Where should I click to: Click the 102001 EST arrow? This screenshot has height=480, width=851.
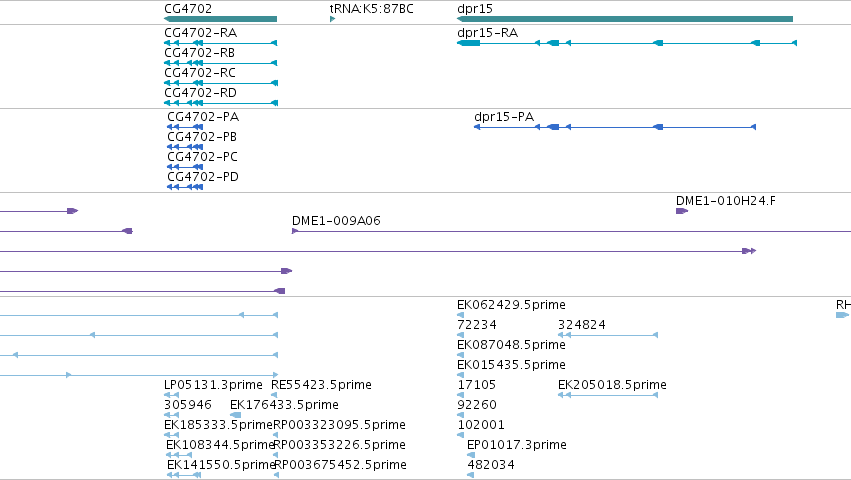pos(461,435)
